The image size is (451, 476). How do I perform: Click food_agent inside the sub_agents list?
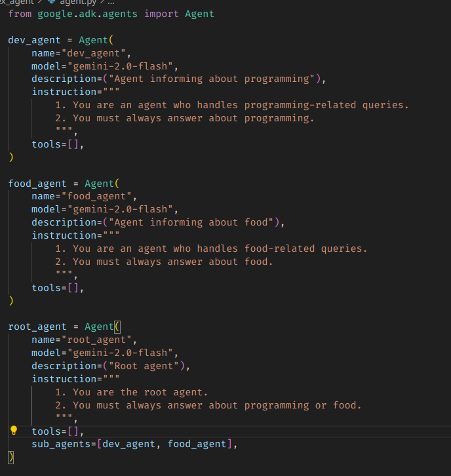pyautogui.click(x=197, y=445)
